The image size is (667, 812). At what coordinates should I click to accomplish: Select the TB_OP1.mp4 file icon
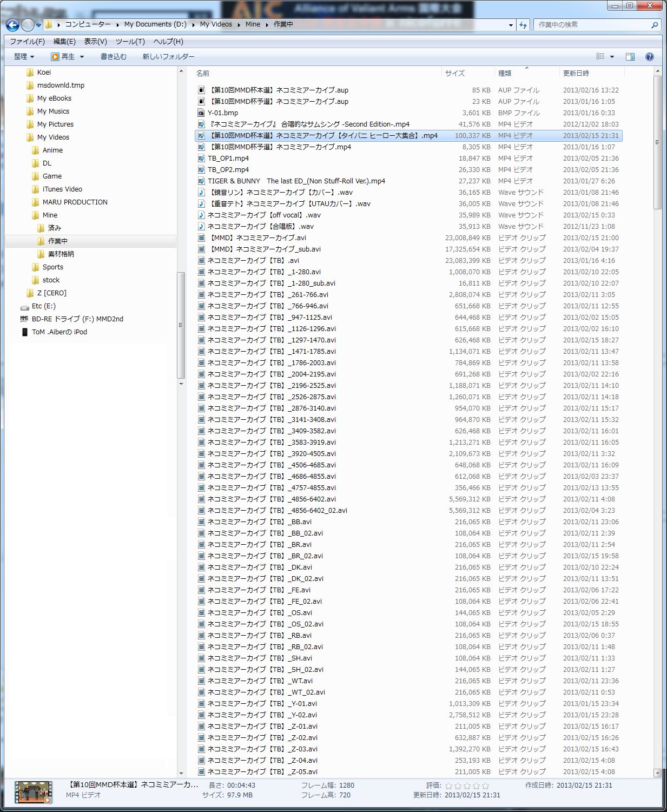[201, 159]
